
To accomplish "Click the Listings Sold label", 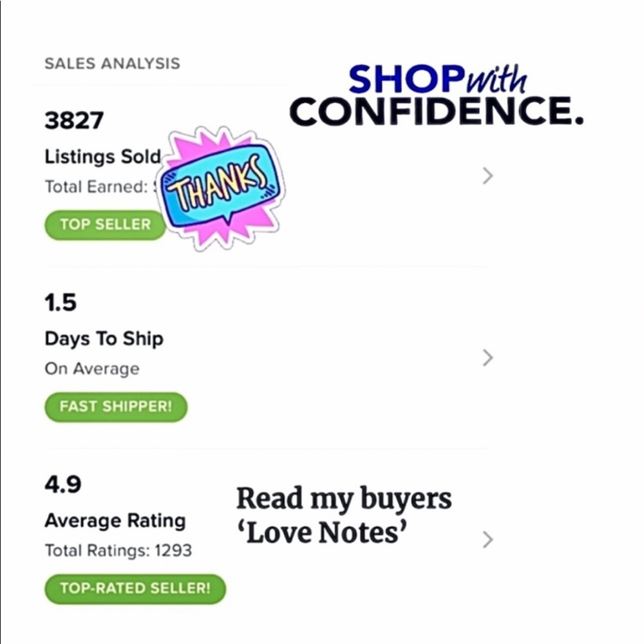I will pyautogui.click(x=102, y=156).
